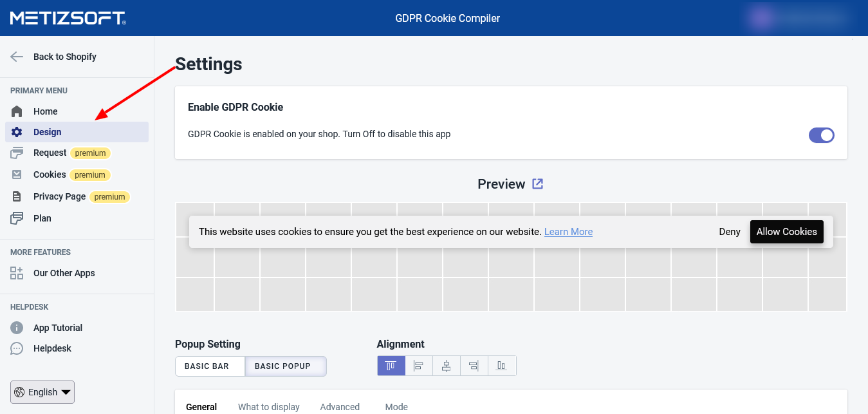This screenshot has width=868, height=414.
Task: Select the right alignment icon
Action: click(474, 366)
